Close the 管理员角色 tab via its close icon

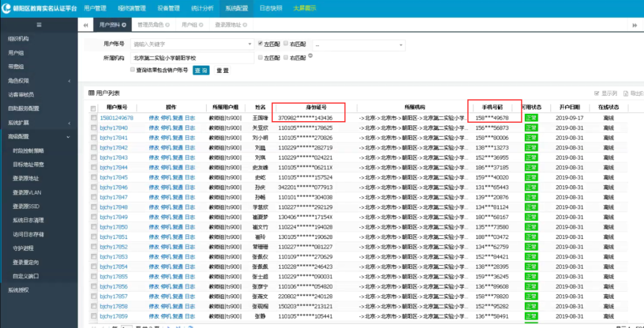point(168,25)
